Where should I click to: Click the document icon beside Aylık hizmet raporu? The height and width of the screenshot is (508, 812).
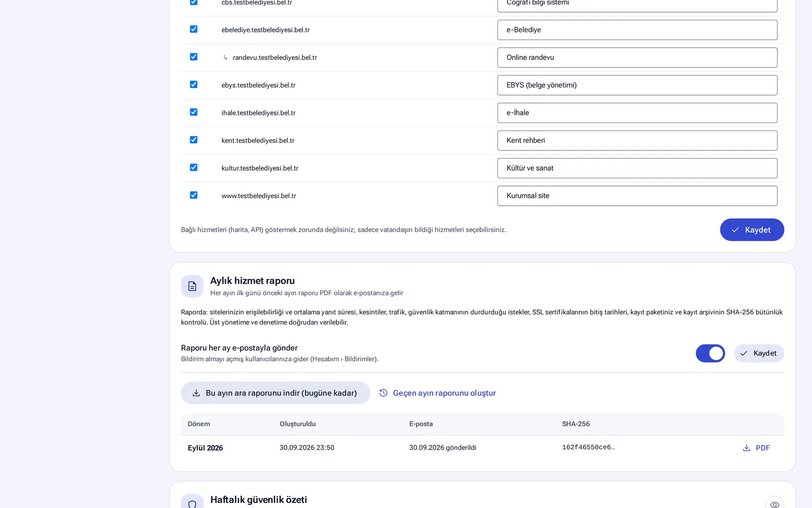pyautogui.click(x=192, y=287)
